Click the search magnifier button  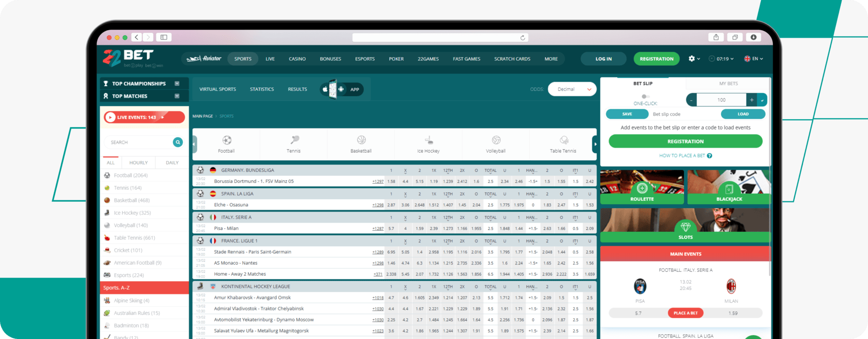click(178, 142)
